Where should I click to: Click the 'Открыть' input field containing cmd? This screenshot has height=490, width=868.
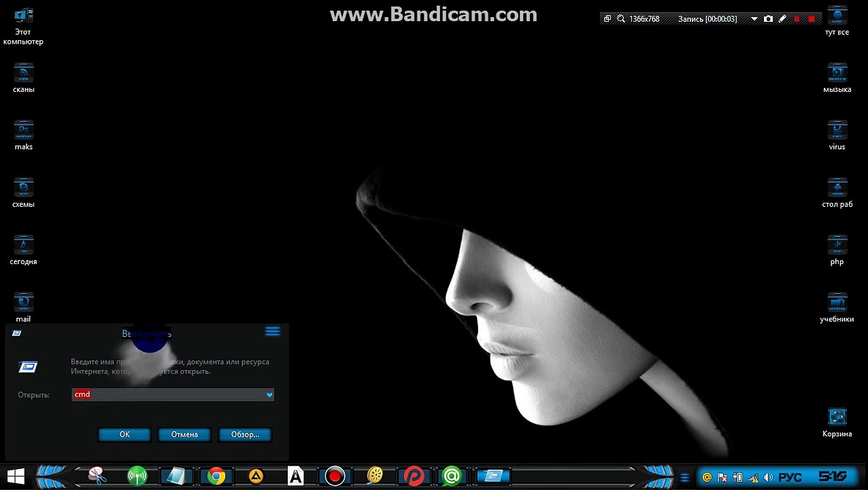173,395
